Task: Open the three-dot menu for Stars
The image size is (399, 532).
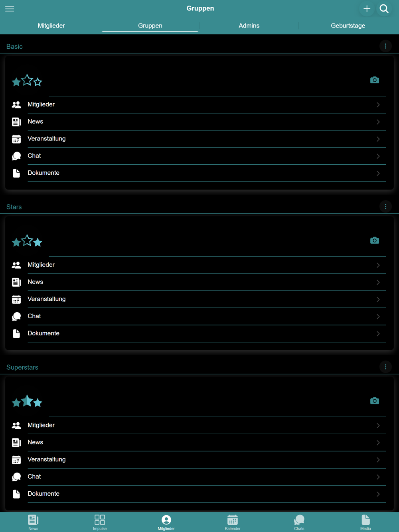Action: pos(385,207)
